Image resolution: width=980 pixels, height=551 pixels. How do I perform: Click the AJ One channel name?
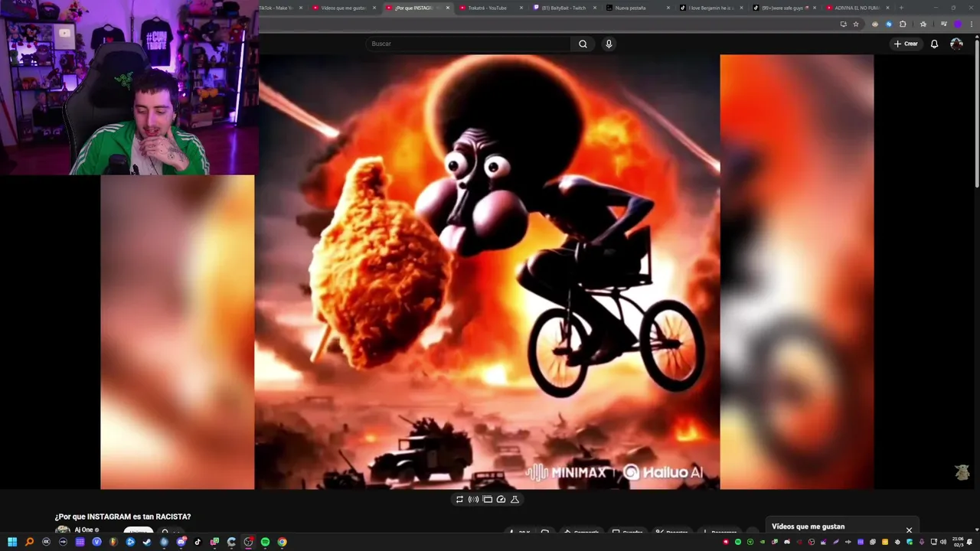point(83,530)
